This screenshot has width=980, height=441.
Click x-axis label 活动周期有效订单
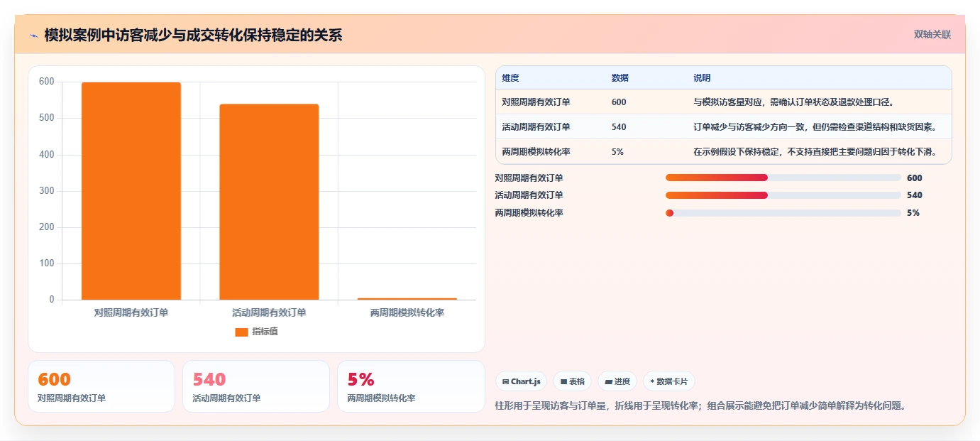[x=269, y=312]
